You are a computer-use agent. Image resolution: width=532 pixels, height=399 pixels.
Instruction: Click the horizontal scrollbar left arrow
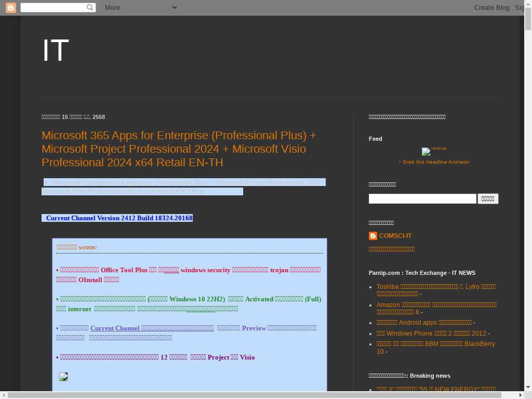point(4,395)
